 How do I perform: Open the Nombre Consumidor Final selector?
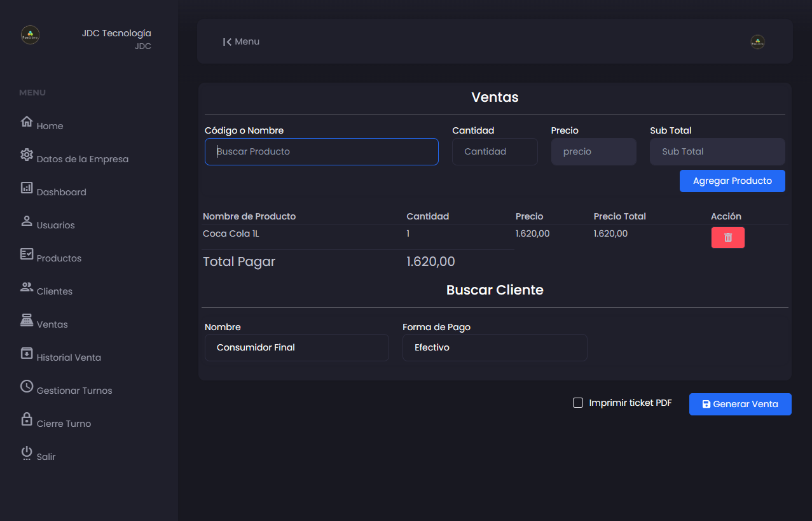coord(296,347)
